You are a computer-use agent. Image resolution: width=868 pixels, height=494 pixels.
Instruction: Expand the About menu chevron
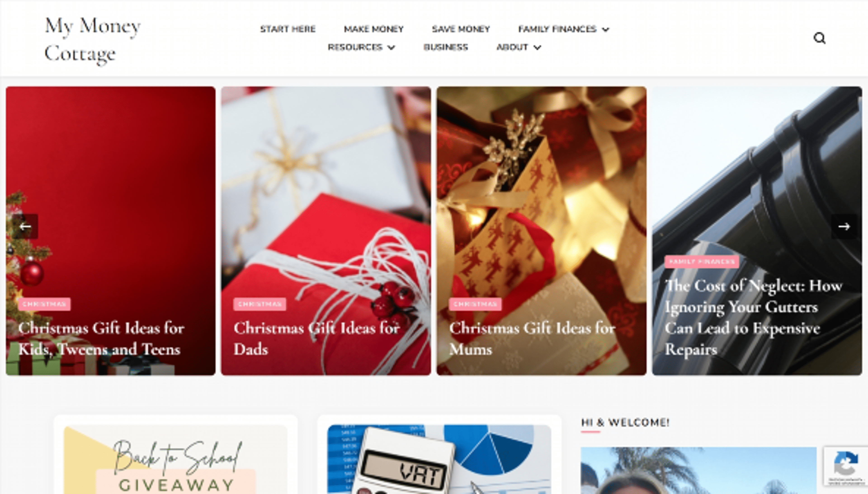(x=537, y=47)
